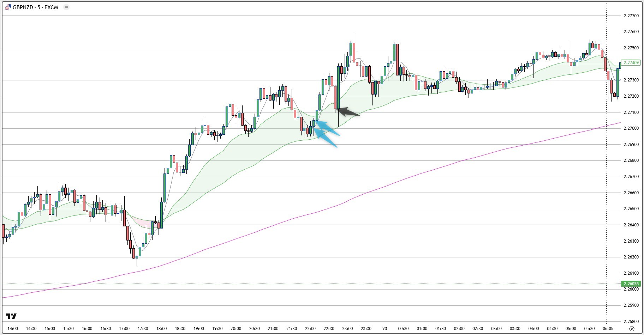The height and width of the screenshot is (335, 644).
Task: Click the 00:30 time axis label
Action: tap(403, 329)
